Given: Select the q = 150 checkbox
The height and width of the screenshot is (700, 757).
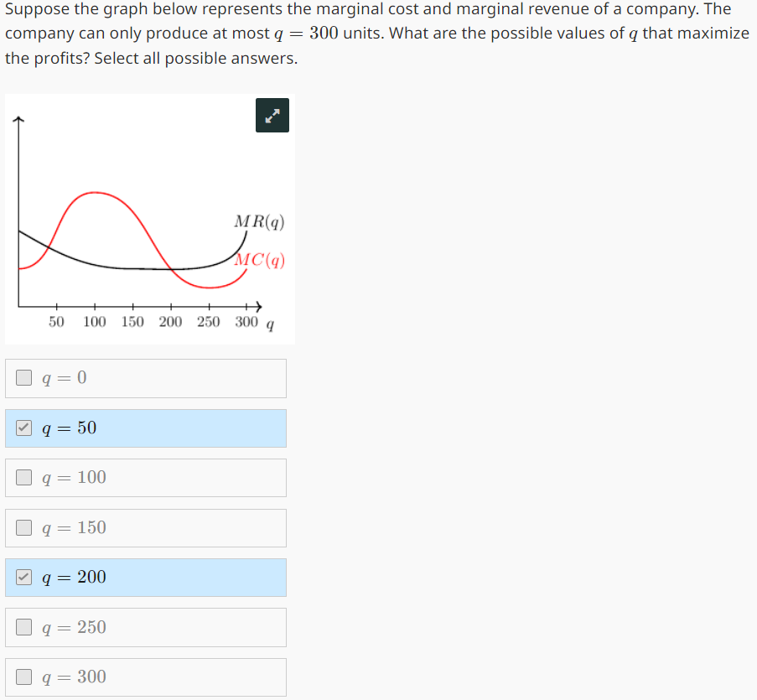Looking at the screenshot, I should click(x=23, y=527).
